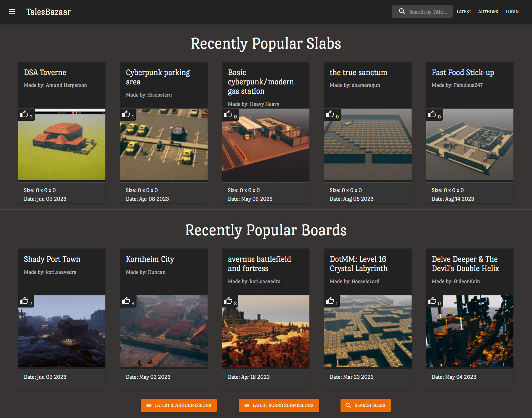Go to the Authors page
Screen dimensions: 532x418
tap(488, 12)
